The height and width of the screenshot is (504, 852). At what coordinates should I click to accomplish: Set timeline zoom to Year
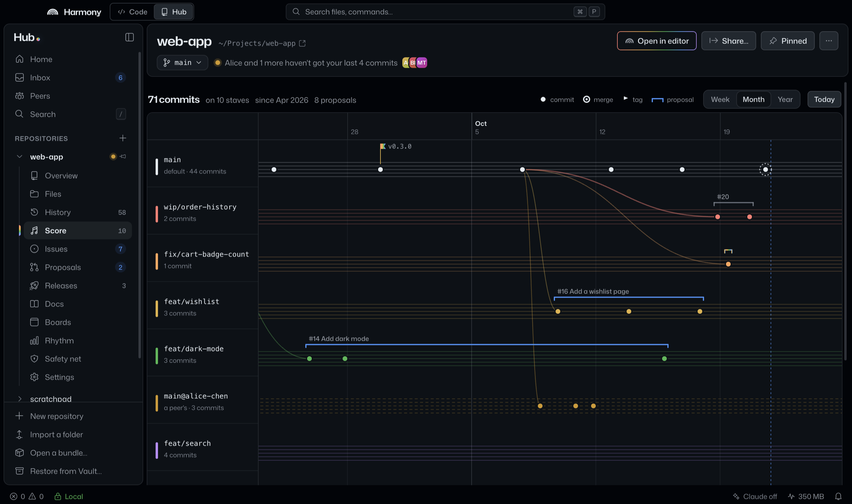(x=785, y=99)
